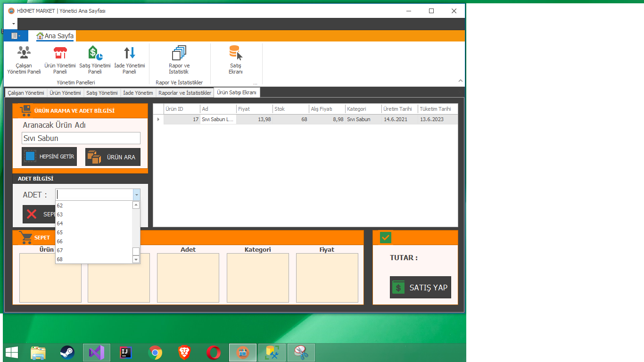Switch to the Raporlar ve İstatistikler tab
The width and height of the screenshot is (644, 362).
coord(184,92)
